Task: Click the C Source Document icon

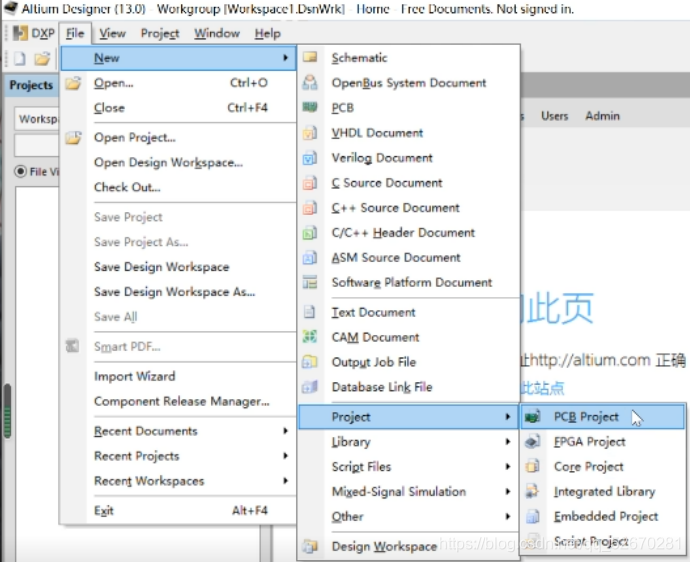Action: click(x=310, y=182)
